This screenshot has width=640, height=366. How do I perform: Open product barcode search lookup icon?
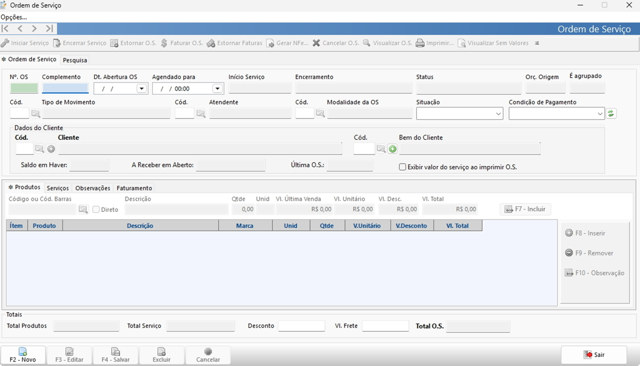click(83, 209)
